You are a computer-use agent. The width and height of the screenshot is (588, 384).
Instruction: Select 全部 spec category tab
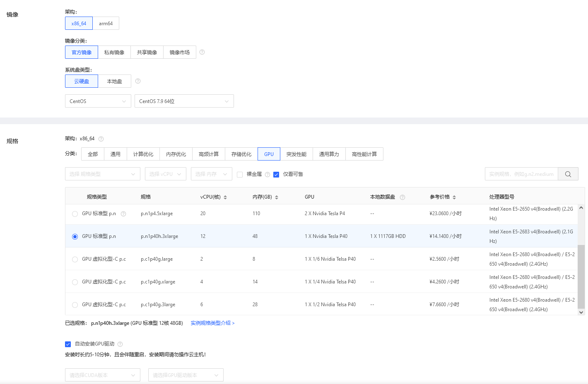tap(93, 154)
